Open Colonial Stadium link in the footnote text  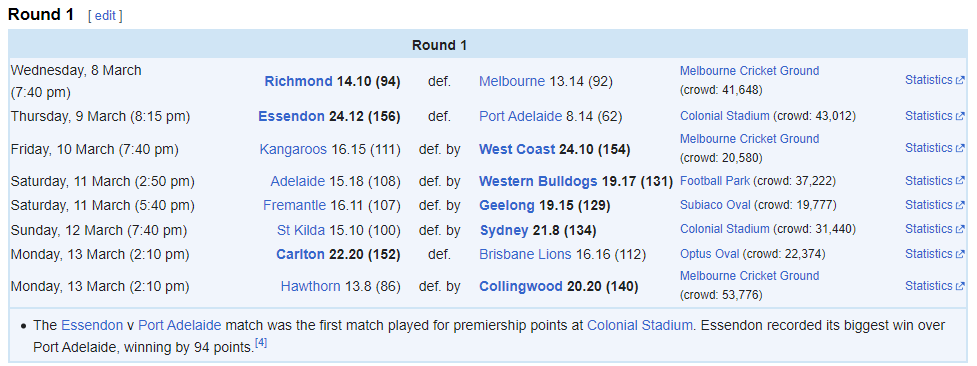(x=640, y=325)
